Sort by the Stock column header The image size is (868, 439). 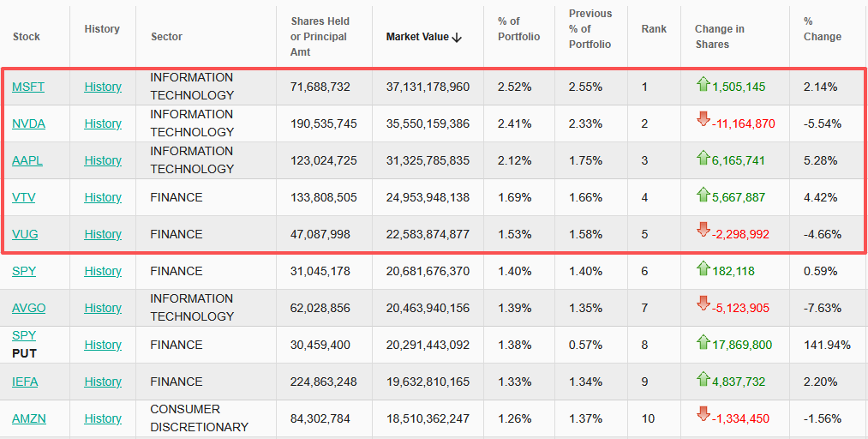point(27,37)
